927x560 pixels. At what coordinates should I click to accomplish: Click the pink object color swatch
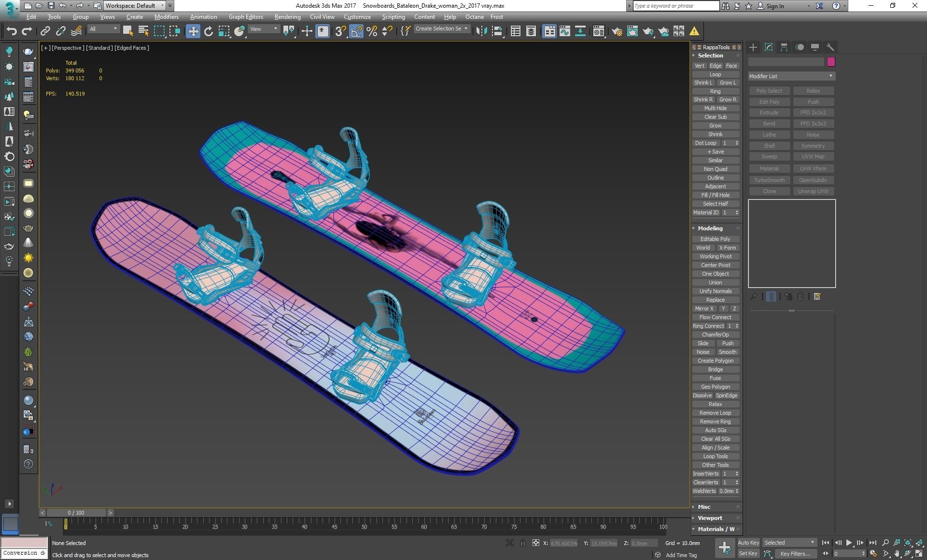(831, 62)
